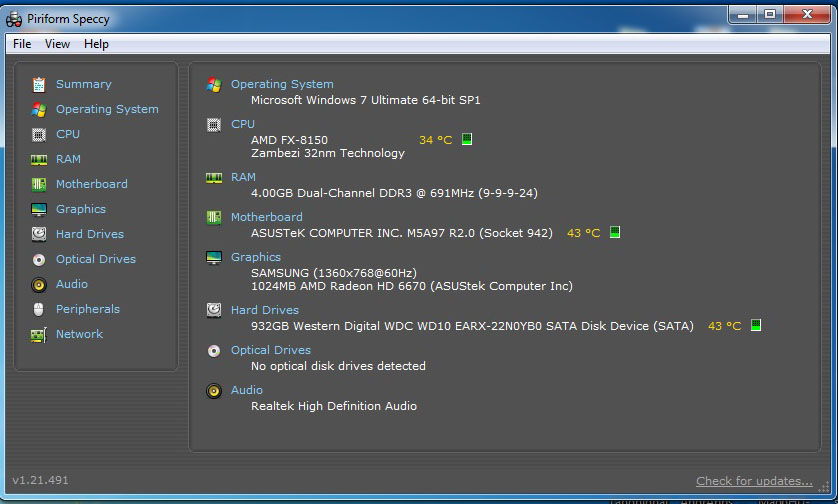Click the Network card icon in sidebar
The width and height of the screenshot is (838, 504).
(x=39, y=335)
